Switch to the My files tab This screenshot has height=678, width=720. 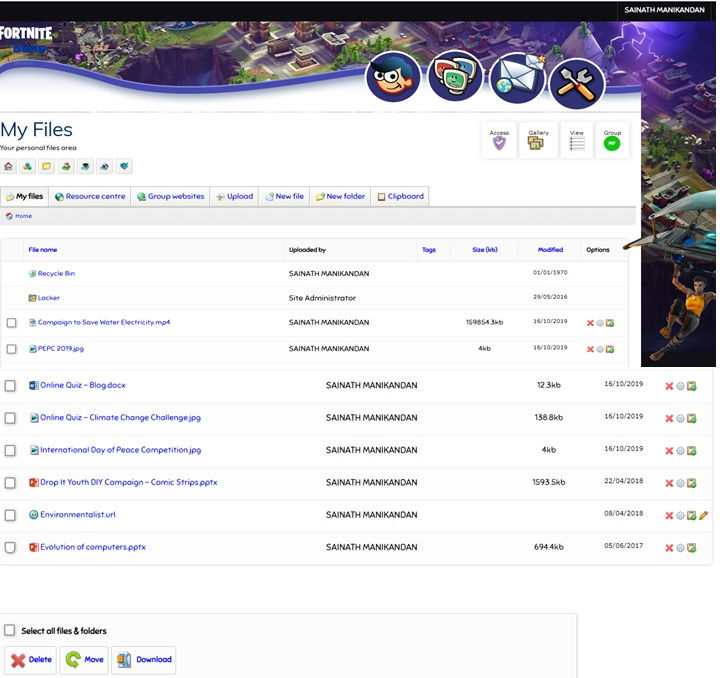[x=25, y=196]
